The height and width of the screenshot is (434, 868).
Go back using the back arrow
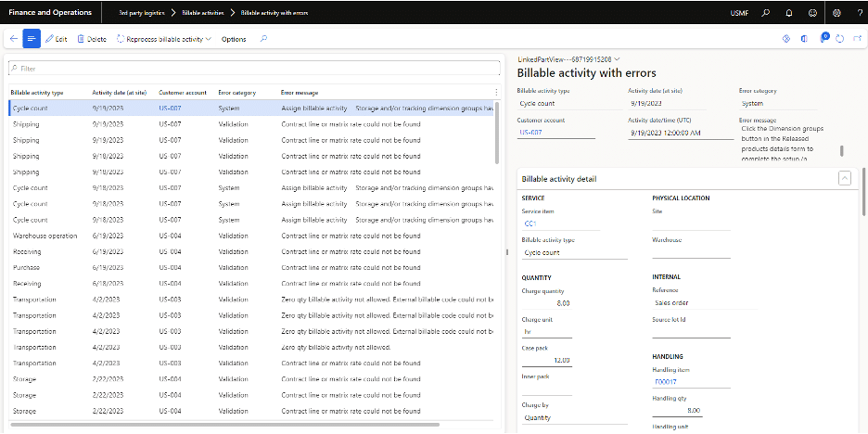[x=14, y=39]
